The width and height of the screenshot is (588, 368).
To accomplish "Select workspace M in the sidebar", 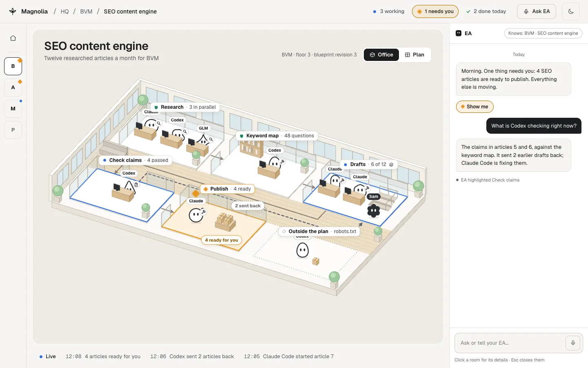I will (13, 109).
